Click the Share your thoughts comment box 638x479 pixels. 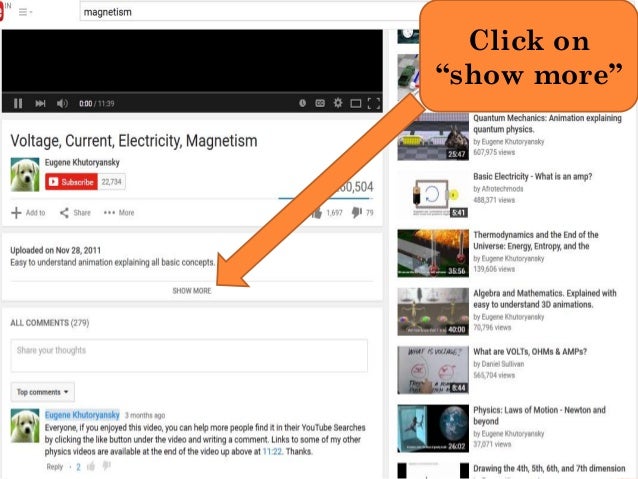pos(189,355)
